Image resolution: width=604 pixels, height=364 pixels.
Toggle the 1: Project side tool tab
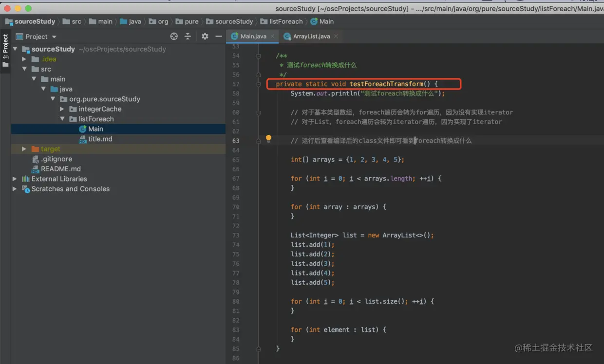coord(5,51)
